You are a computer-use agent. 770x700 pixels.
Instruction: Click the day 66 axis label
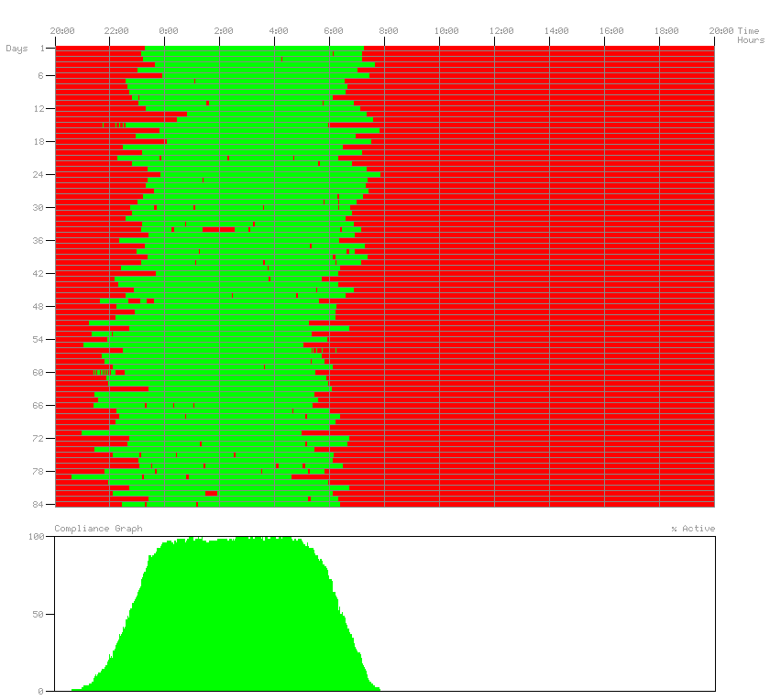click(x=38, y=405)
